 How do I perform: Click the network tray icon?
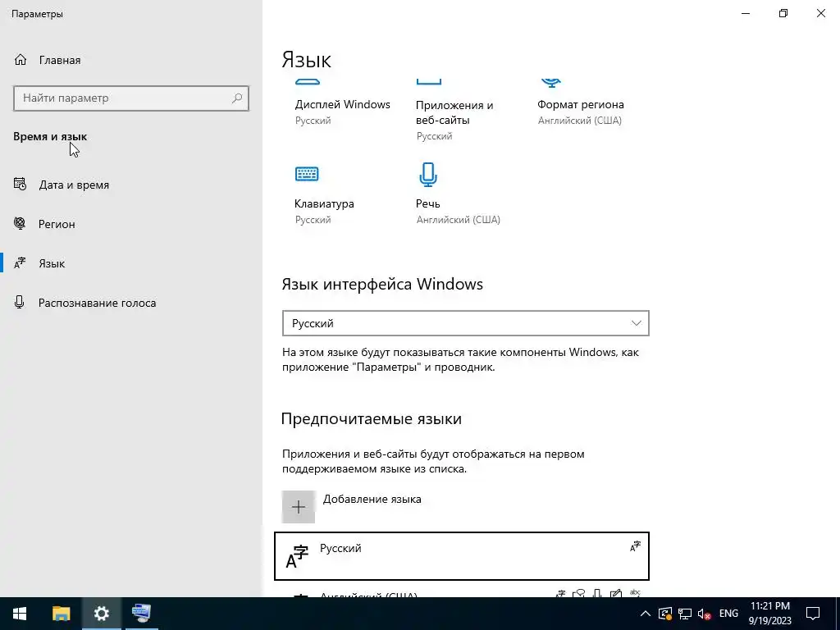pos(685,614)
